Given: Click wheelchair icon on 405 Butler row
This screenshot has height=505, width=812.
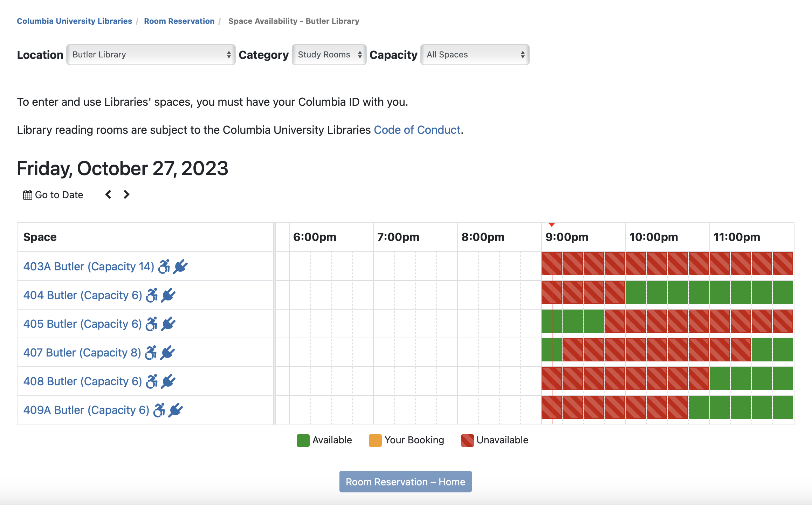Looking at the screenshot, I should [x=151, y=324].
